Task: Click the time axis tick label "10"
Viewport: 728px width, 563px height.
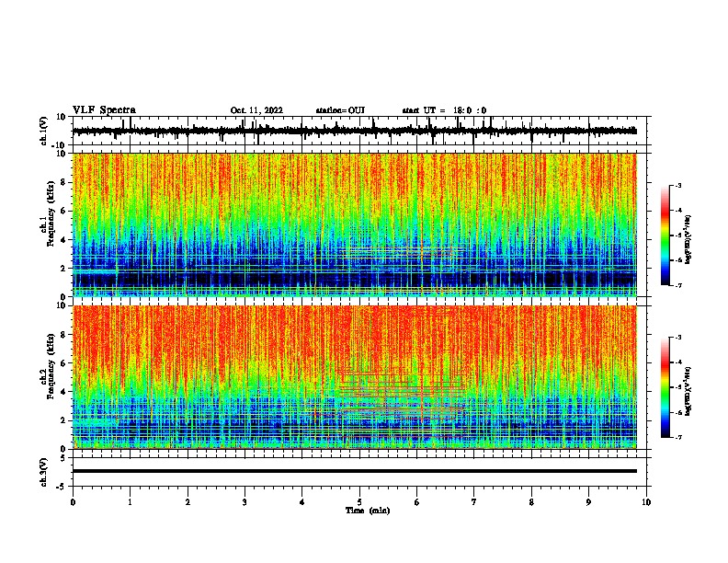Action: click(646, 502)
